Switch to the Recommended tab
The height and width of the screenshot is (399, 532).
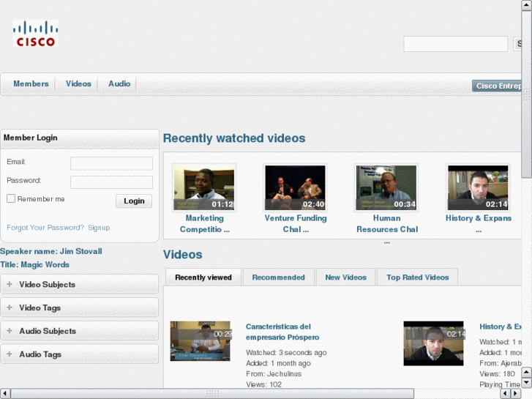pyautogui.click(x=278, y=277)
